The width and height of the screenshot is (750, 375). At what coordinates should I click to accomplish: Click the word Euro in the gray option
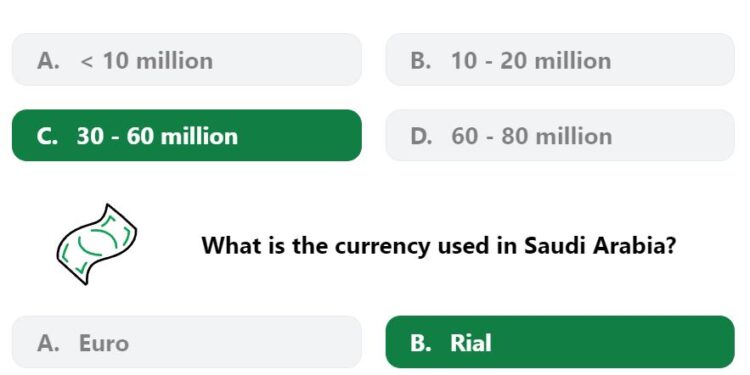104,343
